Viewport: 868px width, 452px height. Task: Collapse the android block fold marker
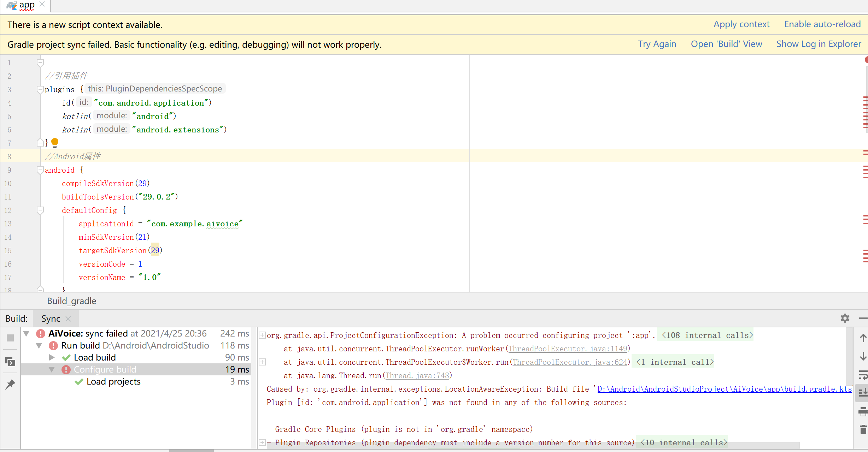[40, 170]
